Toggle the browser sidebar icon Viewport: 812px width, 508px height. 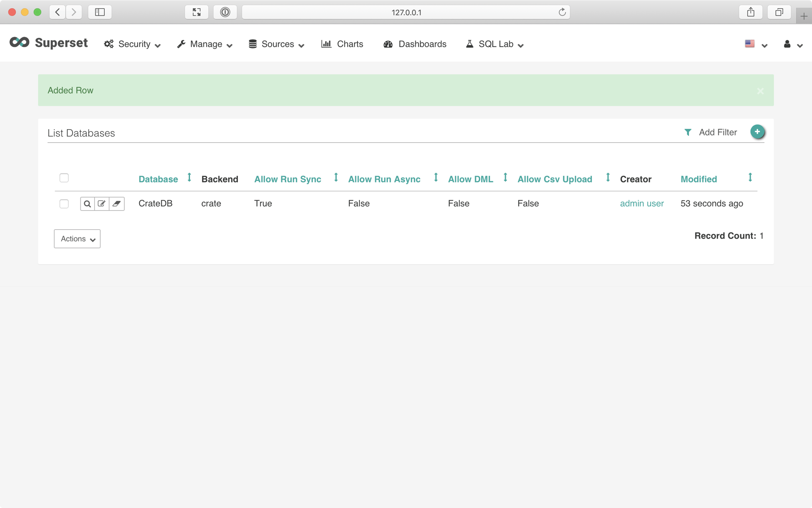100,12
